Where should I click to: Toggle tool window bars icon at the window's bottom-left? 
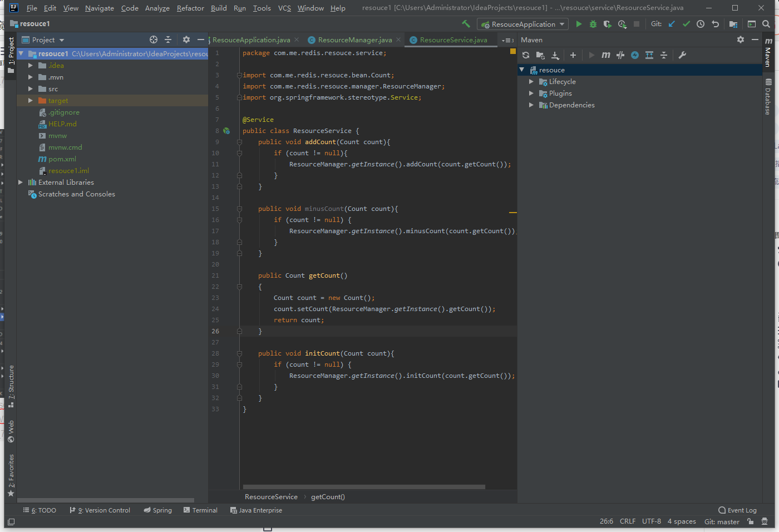click(11, 521)
